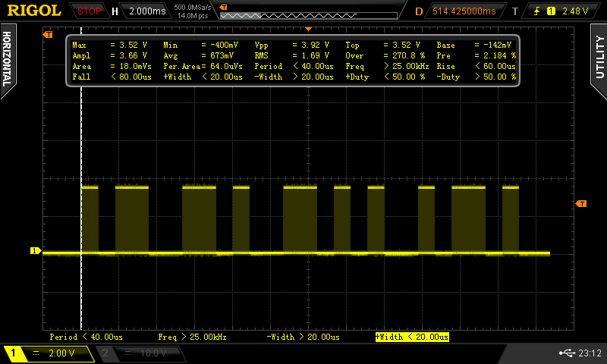Click the Area = 18.0mVs measurement
The width and height of the screenshot is (607, 364).
point(112,66)
